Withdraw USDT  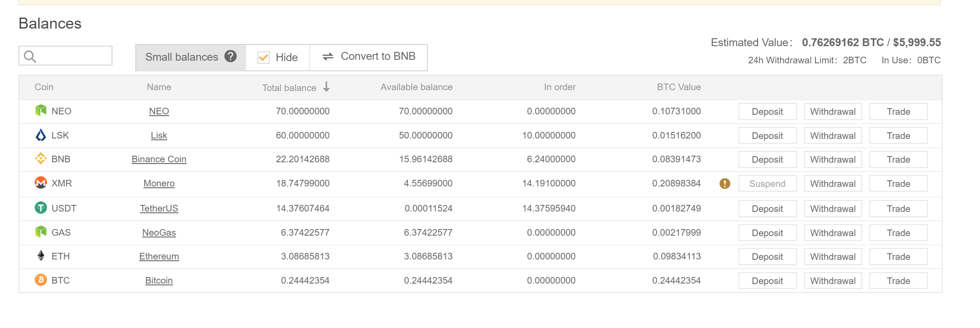click(x=833, y=209)
